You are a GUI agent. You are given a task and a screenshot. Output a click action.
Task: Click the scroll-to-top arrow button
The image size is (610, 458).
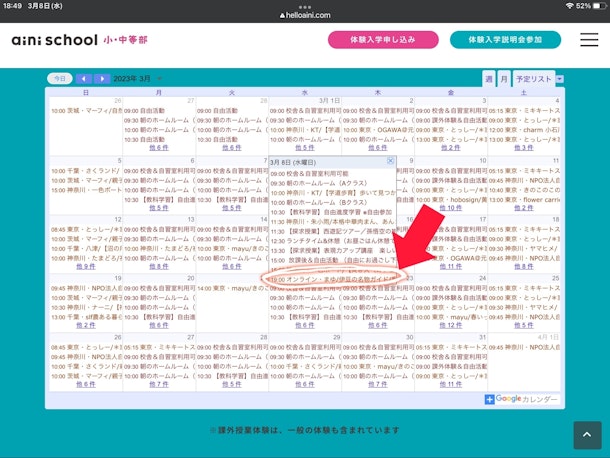pyautogui.click(x=587, y=434)
